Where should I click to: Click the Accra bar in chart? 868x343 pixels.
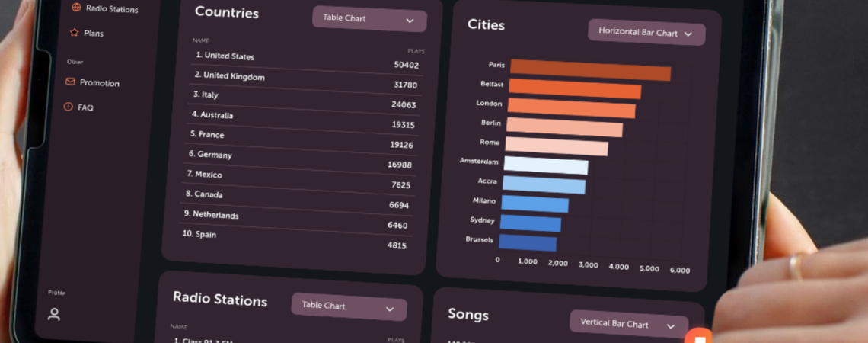[x=544, y=184]
